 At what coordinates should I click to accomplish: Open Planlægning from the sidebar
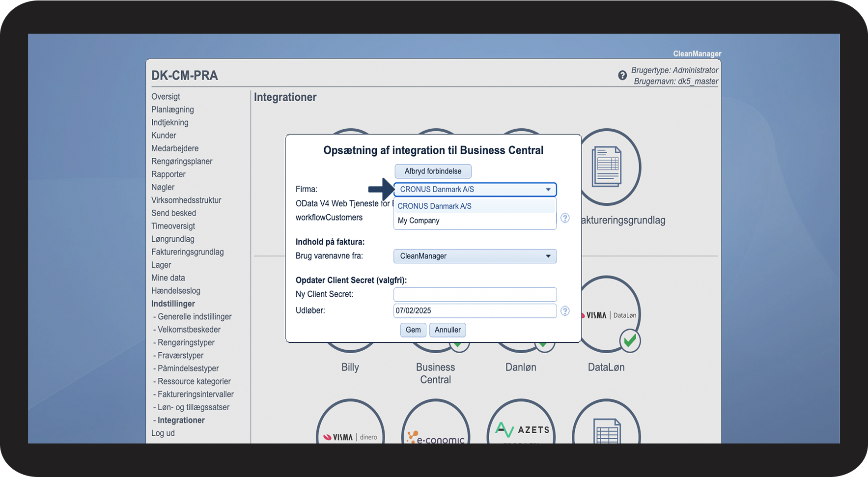coord(172,110)
